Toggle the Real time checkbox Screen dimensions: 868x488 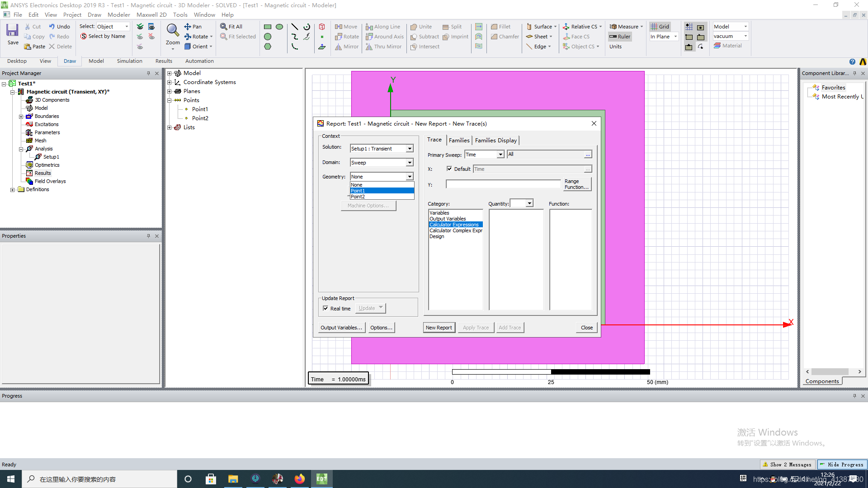pos(325,308)
